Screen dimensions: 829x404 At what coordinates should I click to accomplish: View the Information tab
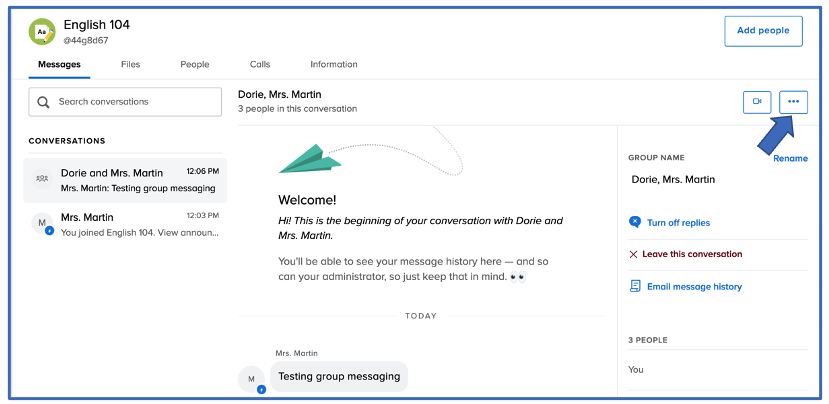tap(333, 64)
